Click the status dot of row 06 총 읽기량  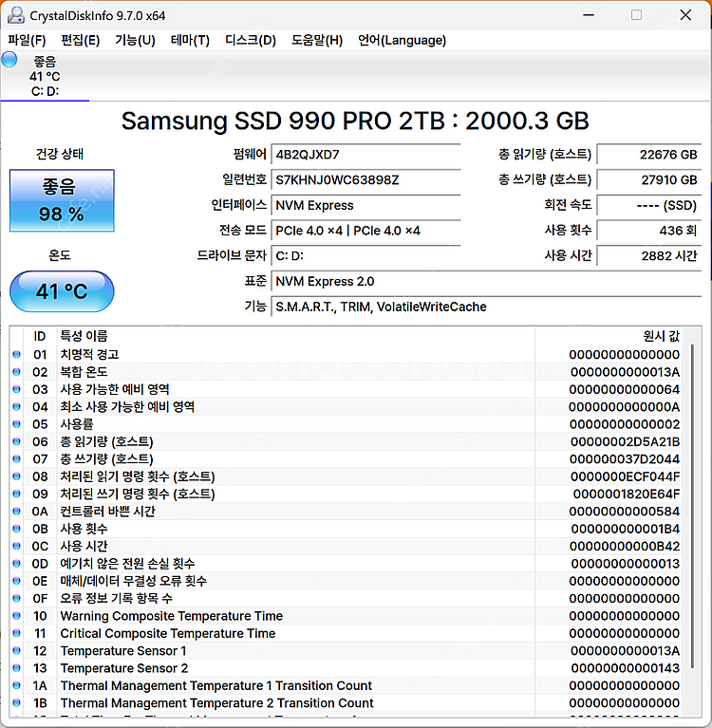point(16,441)
